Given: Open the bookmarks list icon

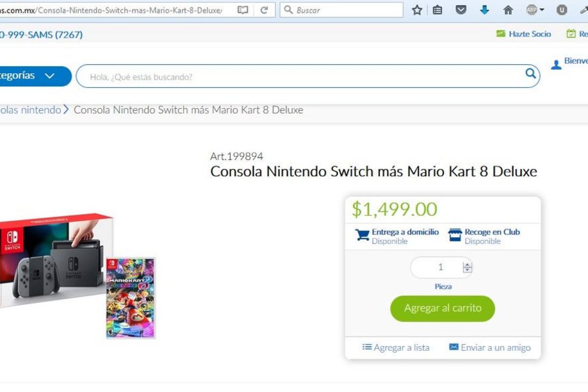Looking at the screenshot, I should 438,10.
